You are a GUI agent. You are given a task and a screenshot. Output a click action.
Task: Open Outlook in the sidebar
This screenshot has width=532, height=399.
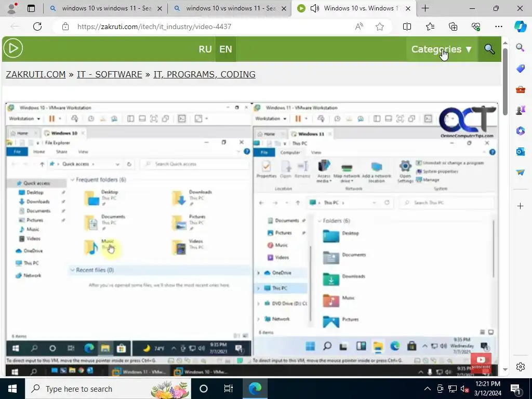click(520, 151)
